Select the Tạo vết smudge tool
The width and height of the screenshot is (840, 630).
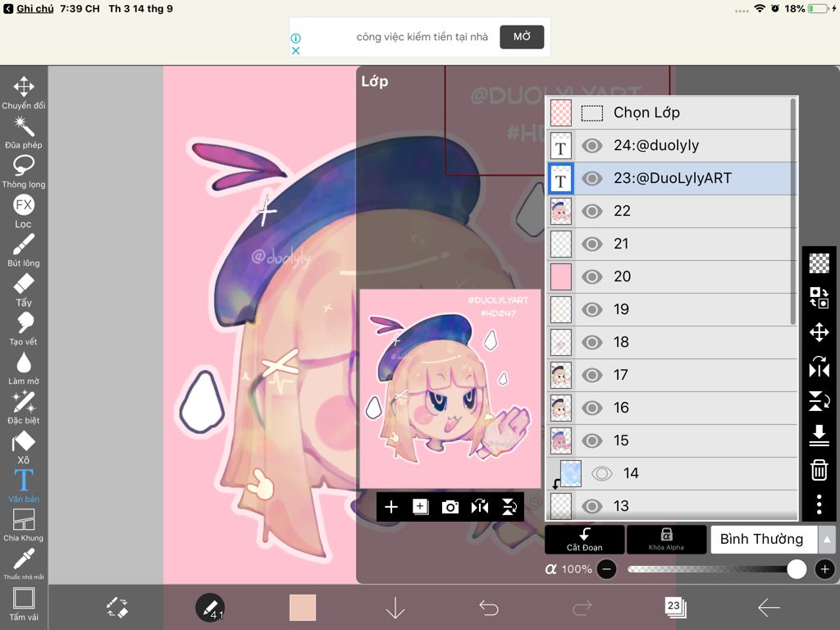pos(24,329)
